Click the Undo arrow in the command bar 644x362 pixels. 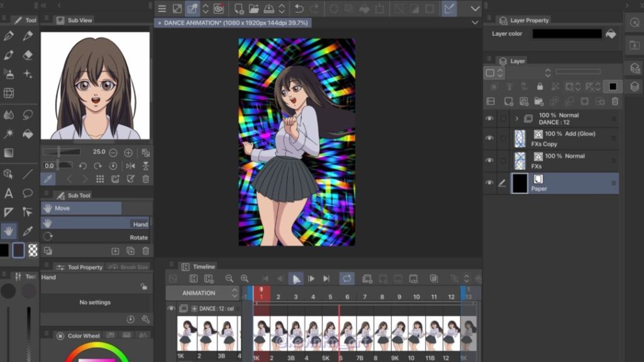tap(299, 9)
